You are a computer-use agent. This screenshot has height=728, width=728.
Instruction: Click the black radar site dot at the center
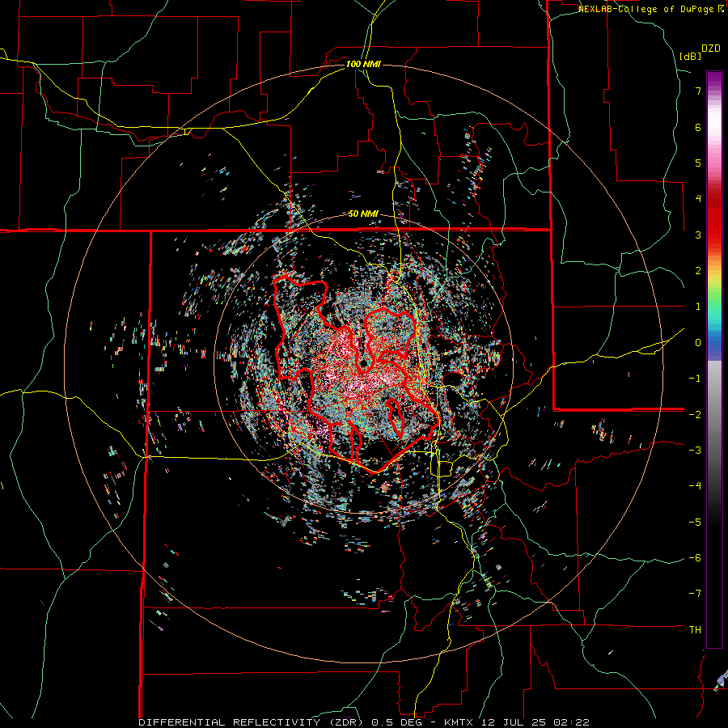(363, 363)
